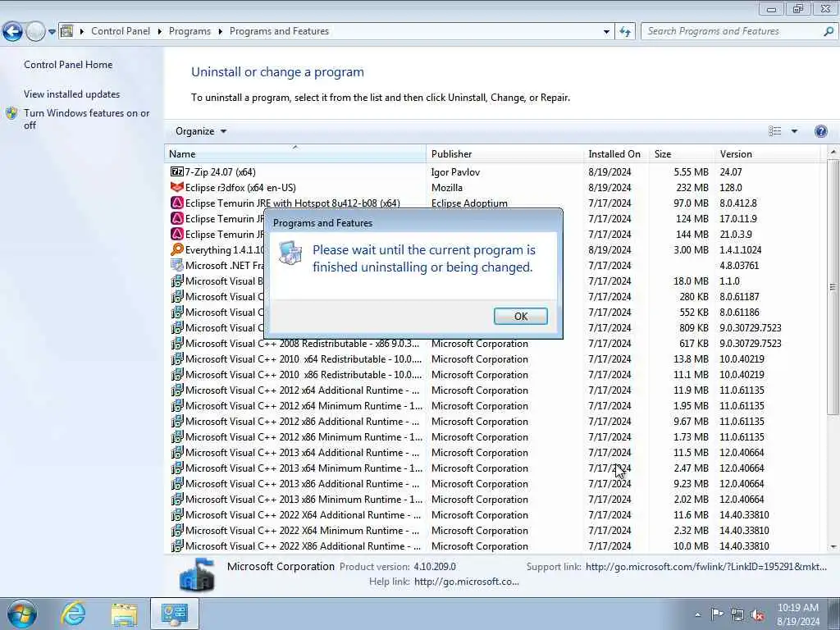
Task: Click the Forward navigation arrow
Action: (x=35, y=32)
